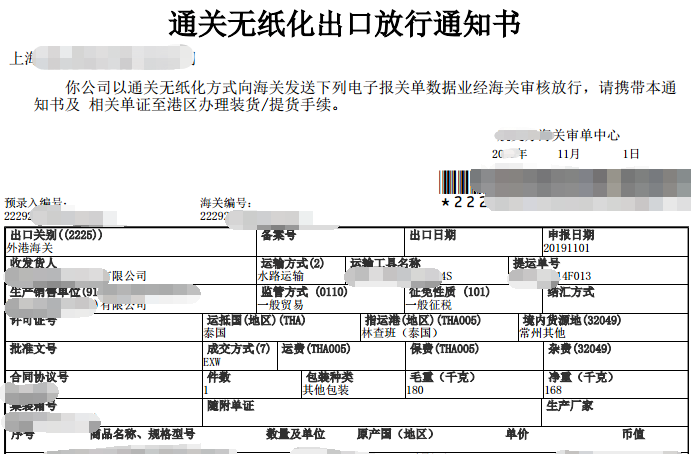Select the 常州其他 value
Image resolution: width=693 pixels, height=454 pixels.
pos(542,333)
